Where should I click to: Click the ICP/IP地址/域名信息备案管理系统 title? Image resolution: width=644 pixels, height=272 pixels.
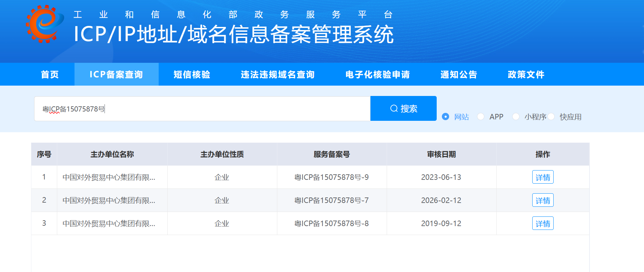click(234, 34)
